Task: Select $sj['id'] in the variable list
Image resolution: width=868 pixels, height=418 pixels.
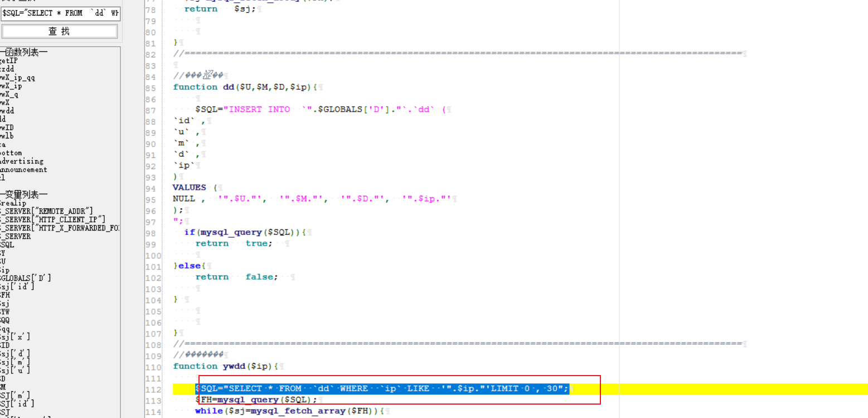Action: pyautogui.click(x=14, y=286)
